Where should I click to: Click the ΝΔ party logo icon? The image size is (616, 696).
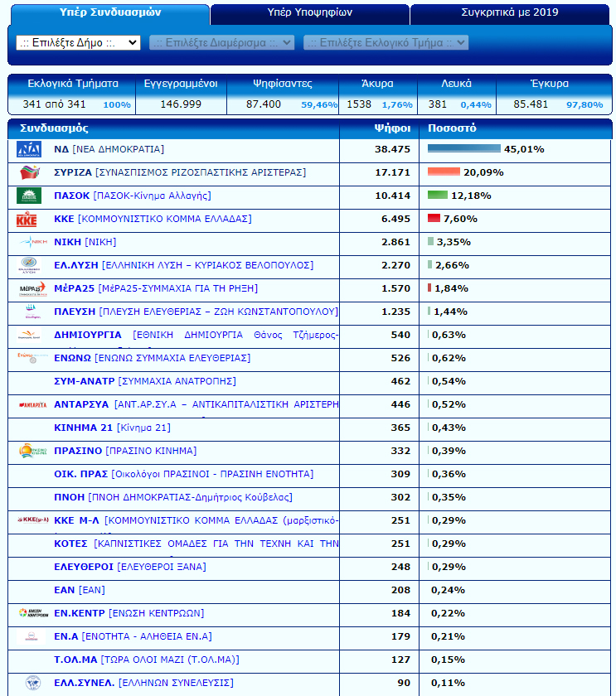pyautogui.click(x=29, y=149)
